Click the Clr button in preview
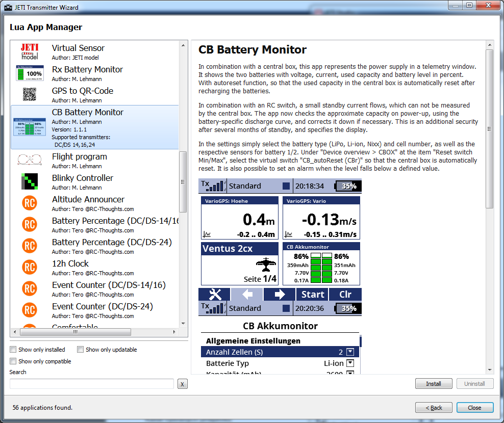504x423 pixels. point(345,294)
